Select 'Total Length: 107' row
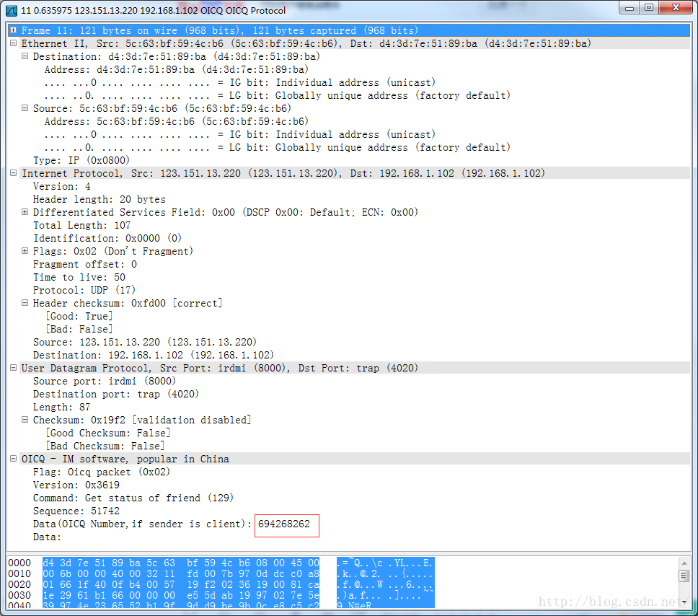This screenshot has height=616, width=698. click(x=82, y=225)
